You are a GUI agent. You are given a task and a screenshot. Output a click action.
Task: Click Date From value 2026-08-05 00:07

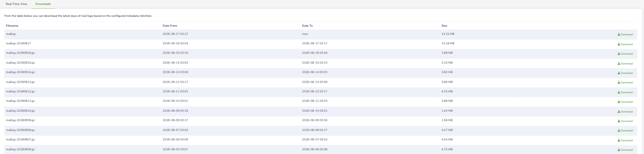(x=175, y=149)
